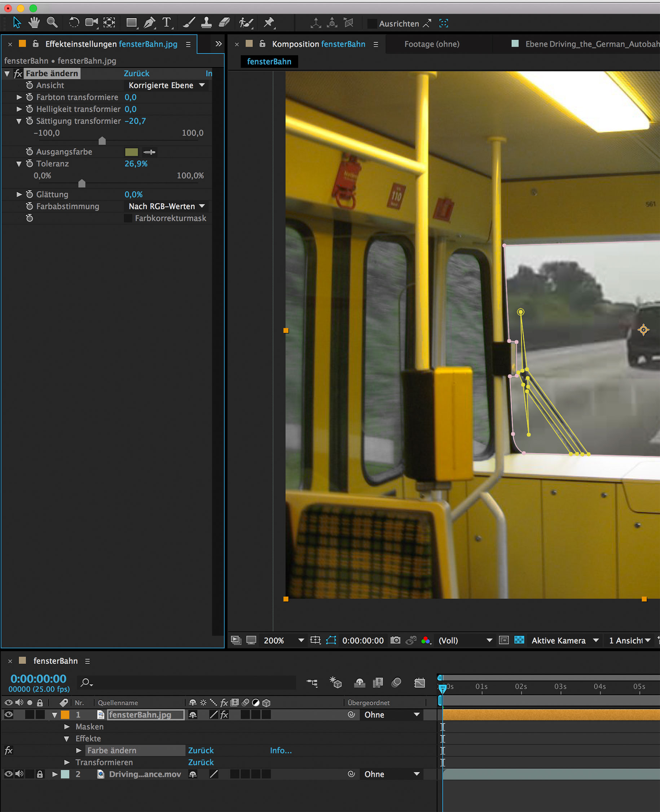Select the Puppet Pin tool
This screenshot has width=660, height=812.
pos(269,23)
